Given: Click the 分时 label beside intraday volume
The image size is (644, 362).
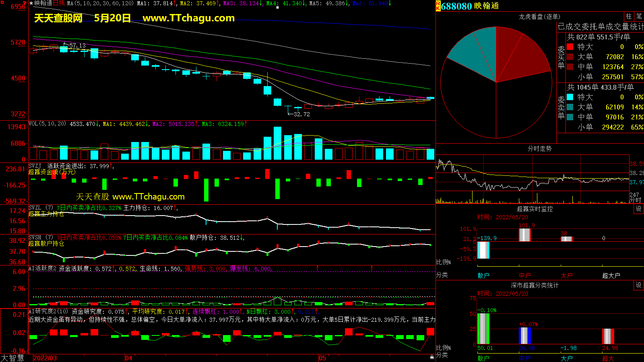Looking at the screenshot, I should point(635,200).
